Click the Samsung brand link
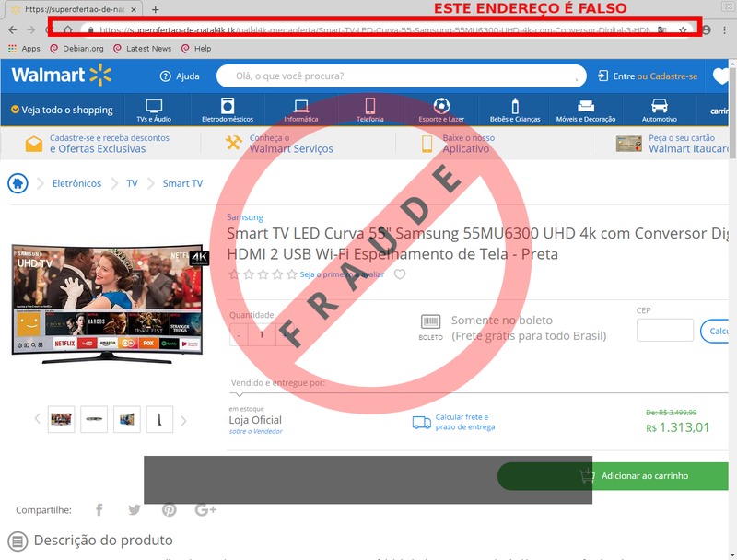 (245, 217)
